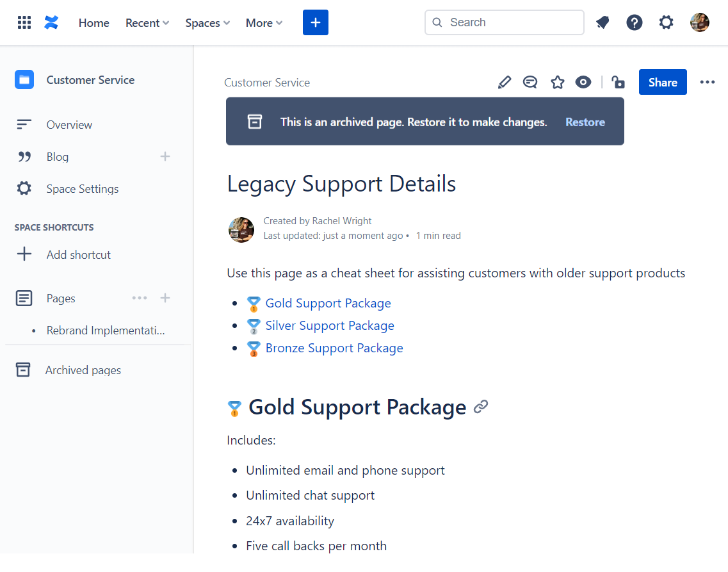Copy the Gold Support Package anchor link icon
This screenshot has width=728, height=572.
pyautogui.click(x=481, y=407)
